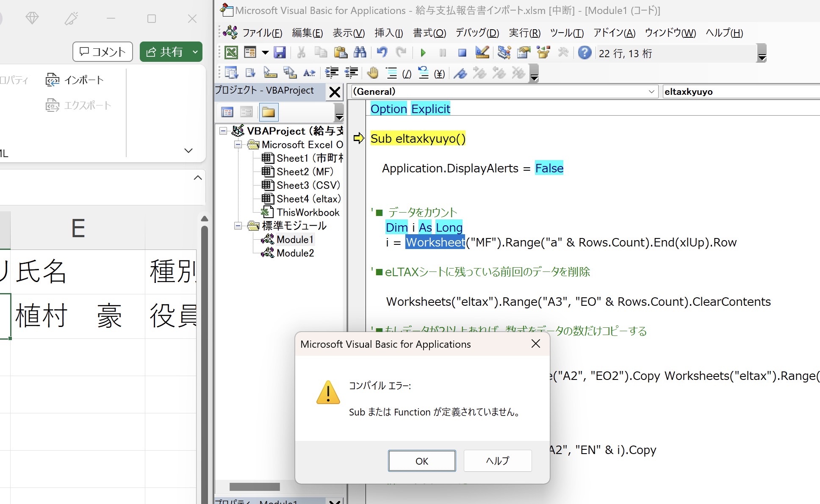Expand Excel ribbon group chevron
Image resolution: width=820 pixels, height=504 pixels.
(188, 150)
